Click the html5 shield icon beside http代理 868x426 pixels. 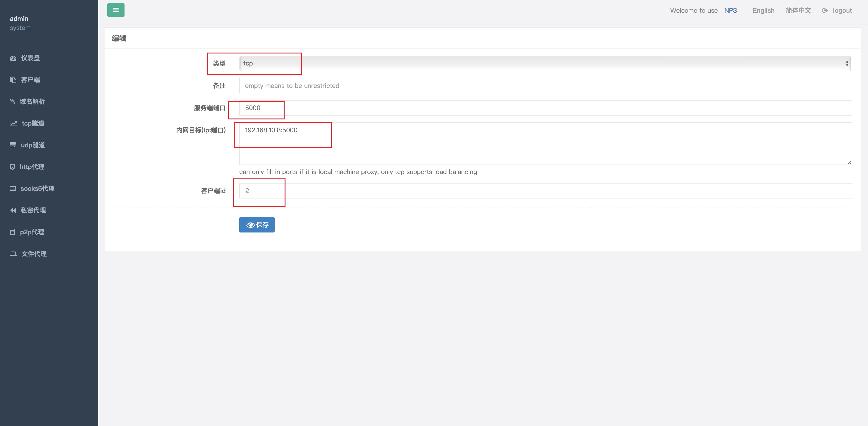click(x=12, y=167)
